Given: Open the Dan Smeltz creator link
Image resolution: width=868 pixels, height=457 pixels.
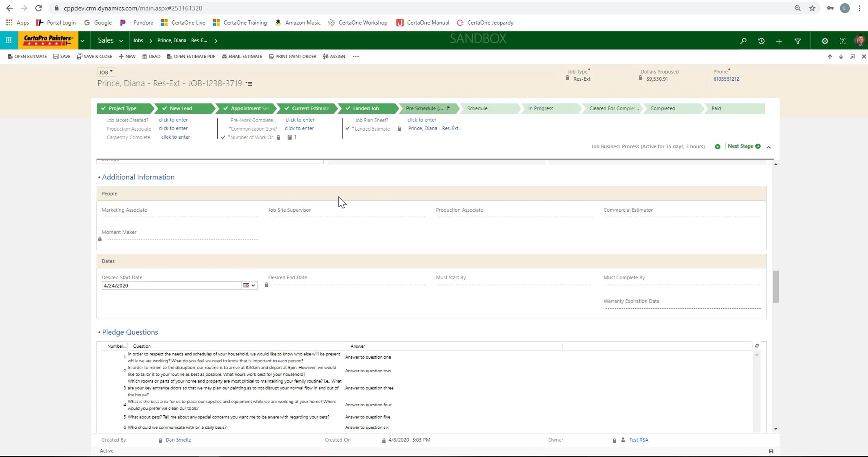Looking at the screenshot, I should (x=178, y=440).
